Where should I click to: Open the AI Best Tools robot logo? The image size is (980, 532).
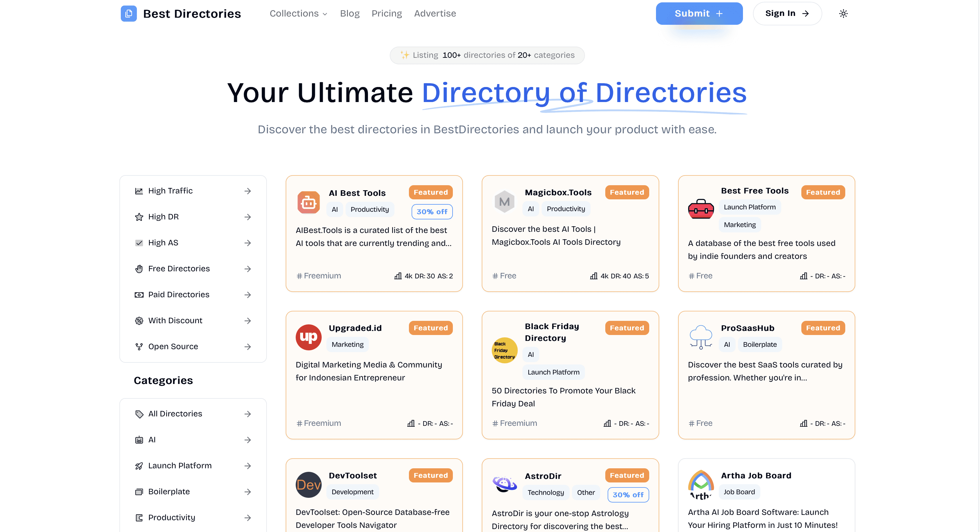click(308, 203)
